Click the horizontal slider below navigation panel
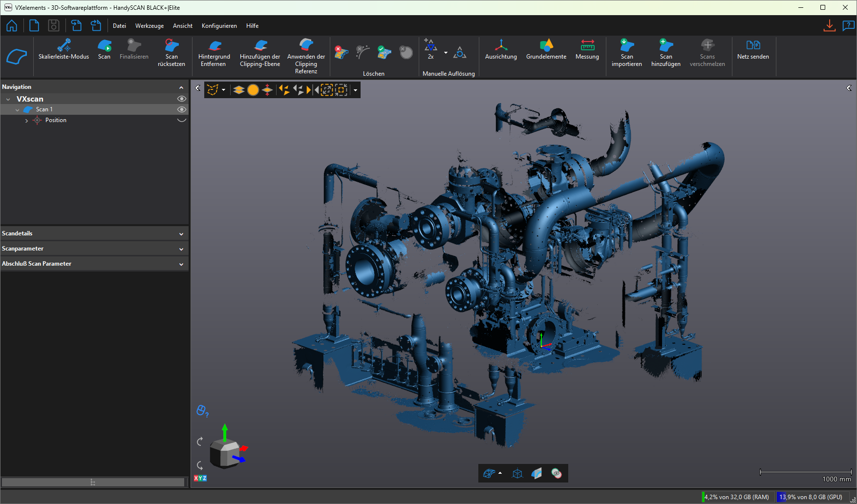This screenshot has width=857, height=504. (93, 483)
